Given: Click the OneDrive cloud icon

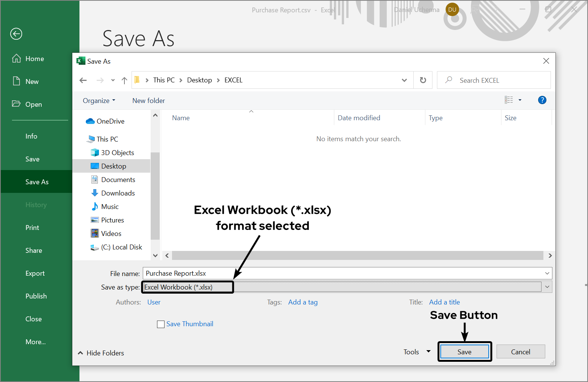Looking at the screenshot, I should click(90, 121).
